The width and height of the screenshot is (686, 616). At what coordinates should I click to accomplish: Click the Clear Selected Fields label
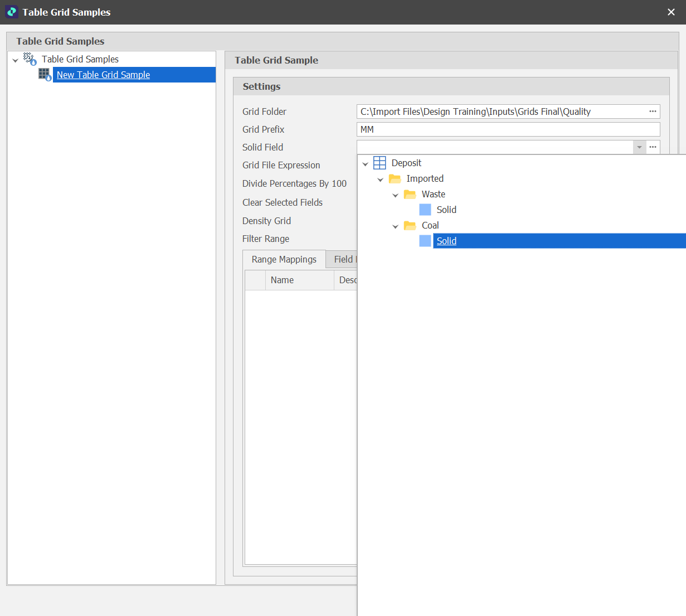[x=282, y=202]
